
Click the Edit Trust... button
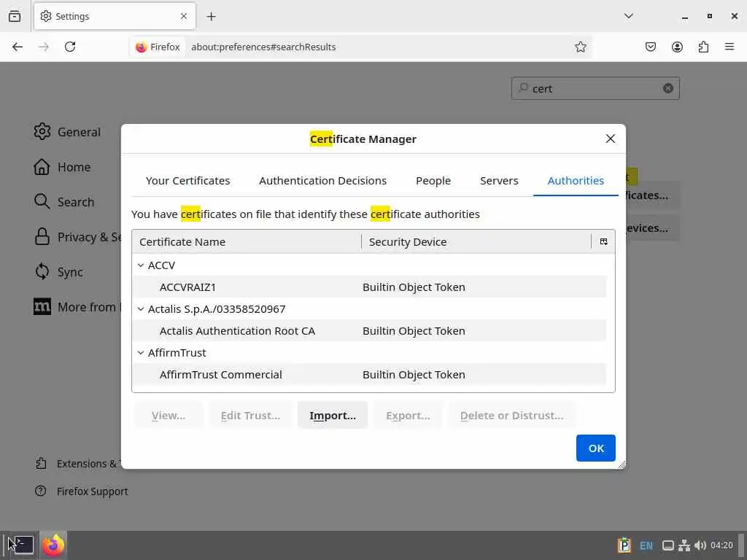click(x=250, y=415)
